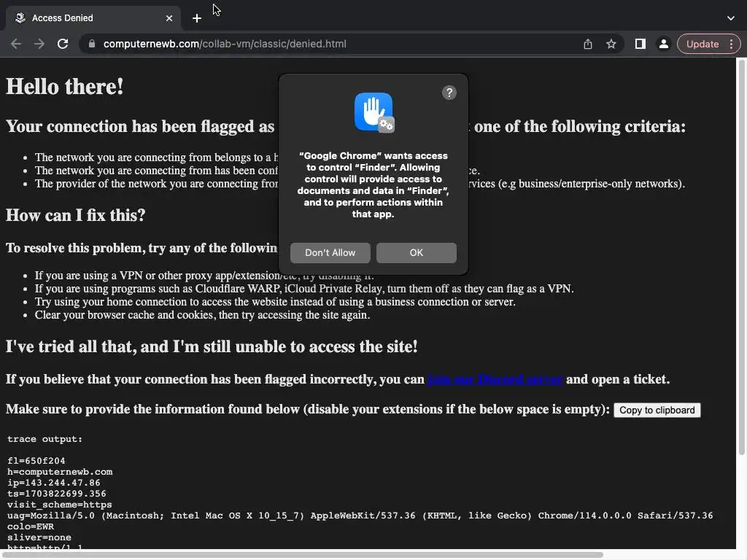Click Copy to clipboard button
This screenshot has width=747, height=560.
657,410
